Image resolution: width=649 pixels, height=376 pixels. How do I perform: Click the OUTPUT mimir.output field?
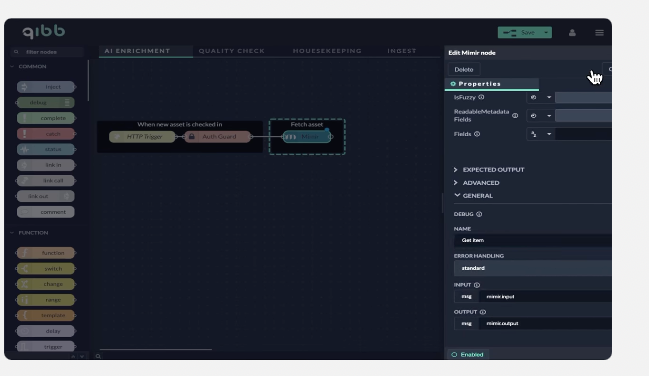(546, 323)
